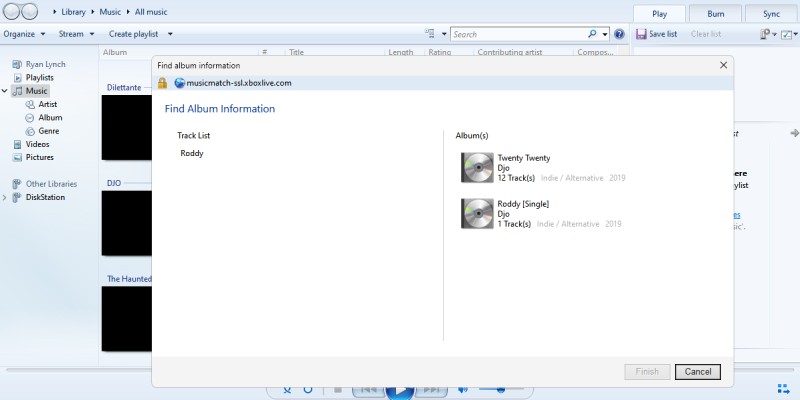Click the Playlists icon in sidebar
Image resolution: width=800 pixels, height=400 pixels.
click(17, 78)
